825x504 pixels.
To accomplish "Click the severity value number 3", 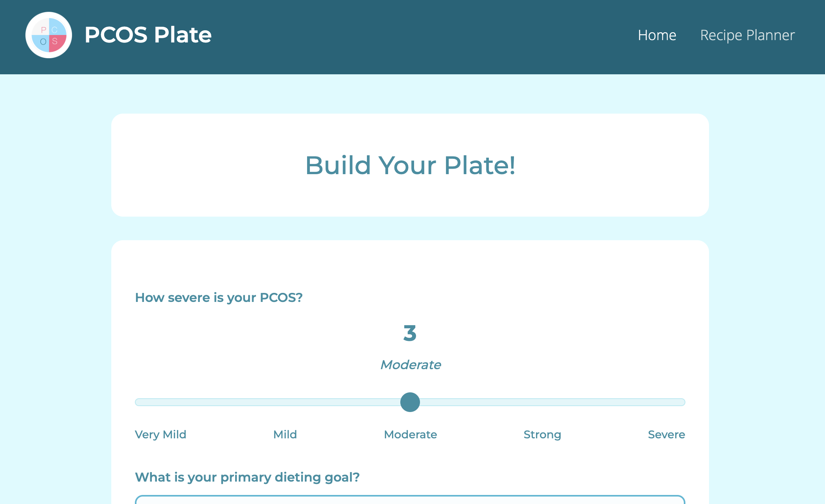I will [x=410, y=333].
